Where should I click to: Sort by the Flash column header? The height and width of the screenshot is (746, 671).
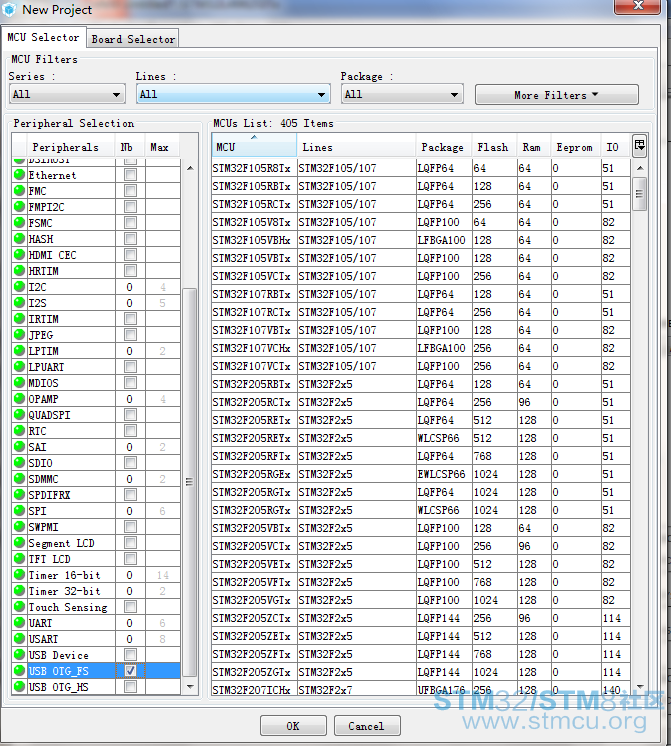click(493, 147)
